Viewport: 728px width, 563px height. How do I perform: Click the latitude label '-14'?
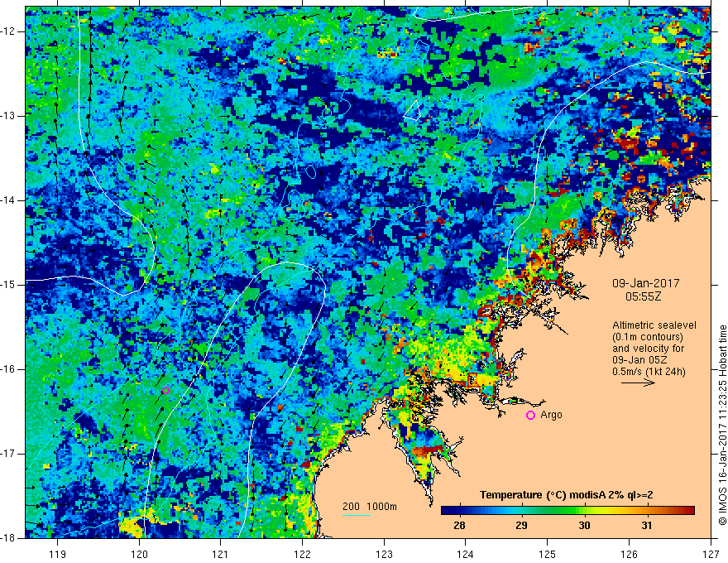coord(9,200)
